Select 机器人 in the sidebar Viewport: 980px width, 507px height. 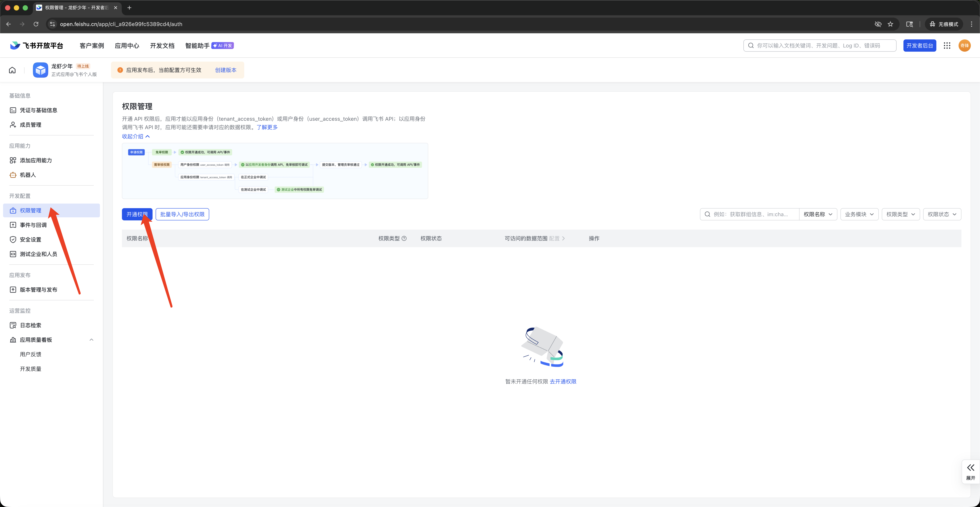click(x=28, y=175)
